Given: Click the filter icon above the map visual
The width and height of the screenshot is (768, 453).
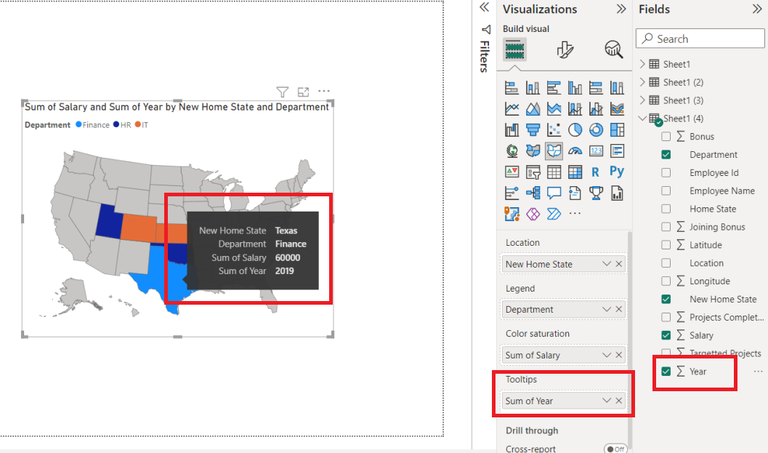Looking at the screenshot, I should click(282, 92).
